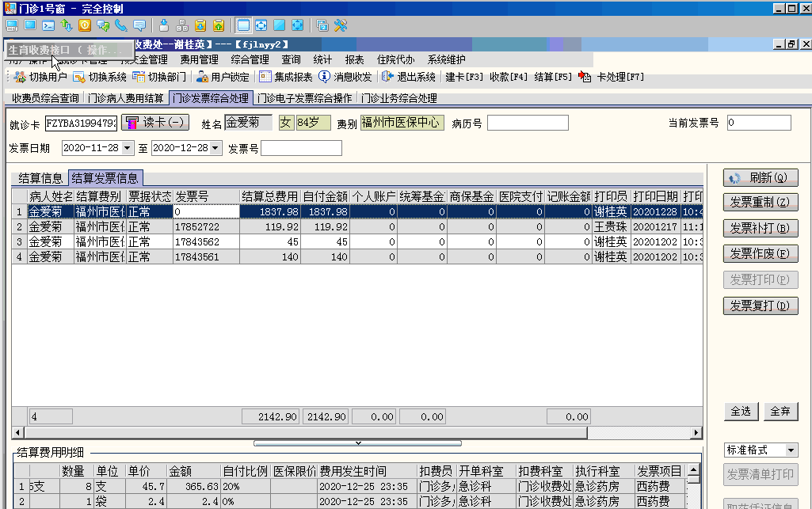The height and width of the screenshot is (509, 812).
Task: Click the 刷新(Q) refresh button
Action: tap(761, 178)
